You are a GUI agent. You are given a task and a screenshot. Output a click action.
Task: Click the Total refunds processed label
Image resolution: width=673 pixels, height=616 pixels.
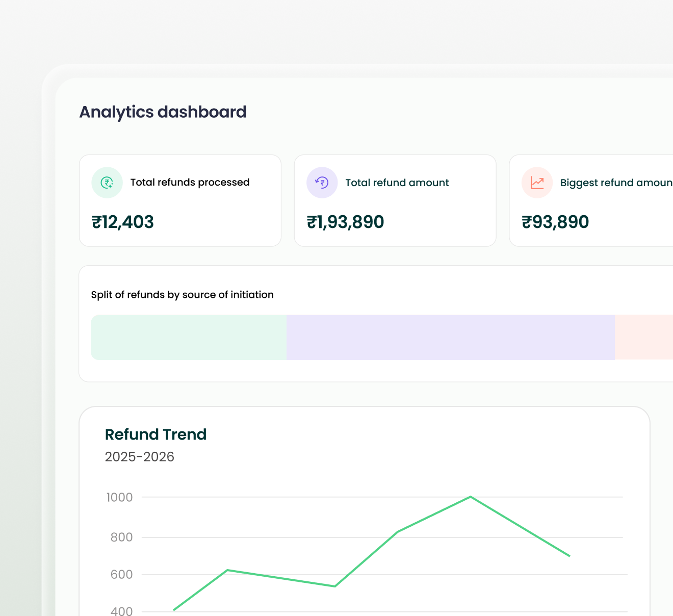(190, 183)
